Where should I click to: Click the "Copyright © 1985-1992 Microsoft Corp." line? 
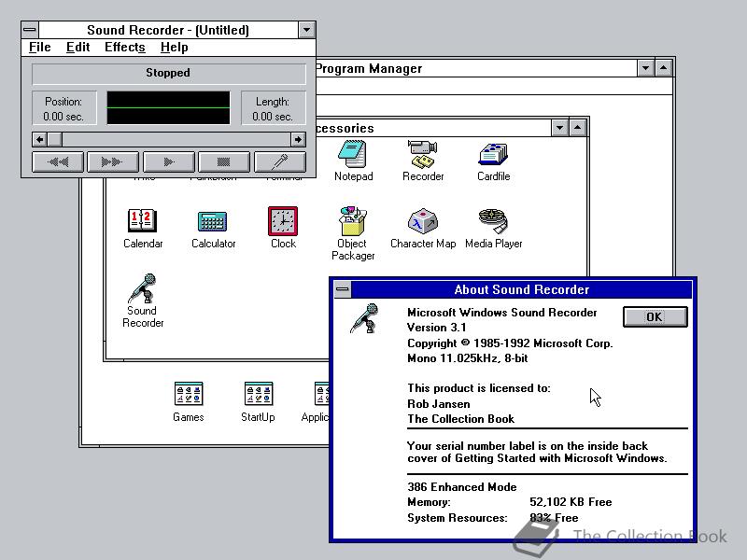pyautogui.click(x=510, y=343)
